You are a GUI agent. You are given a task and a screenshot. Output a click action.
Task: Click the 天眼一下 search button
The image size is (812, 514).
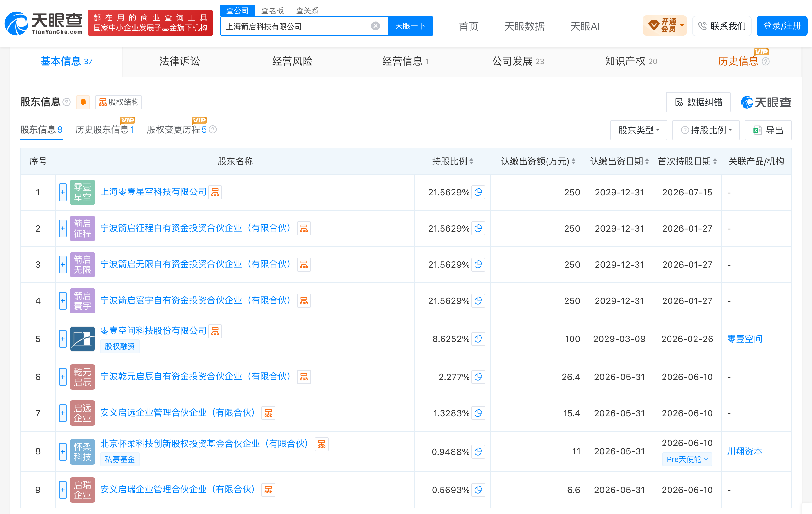410,26
